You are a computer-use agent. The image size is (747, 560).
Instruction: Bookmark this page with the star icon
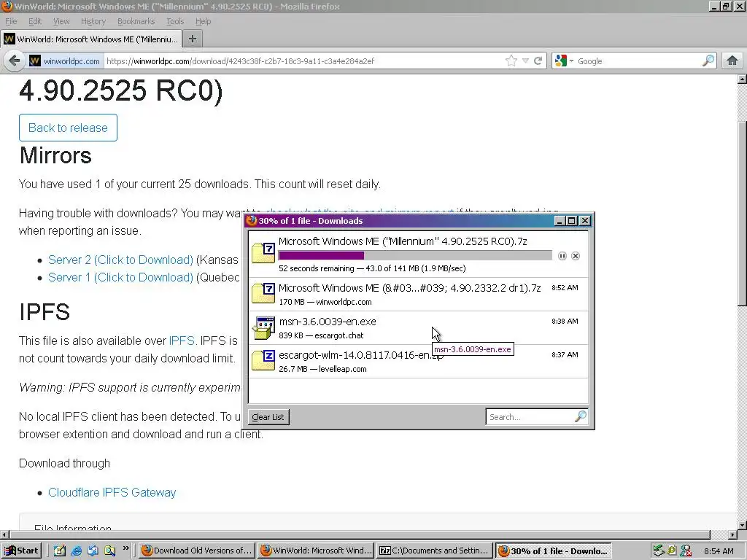511,61
